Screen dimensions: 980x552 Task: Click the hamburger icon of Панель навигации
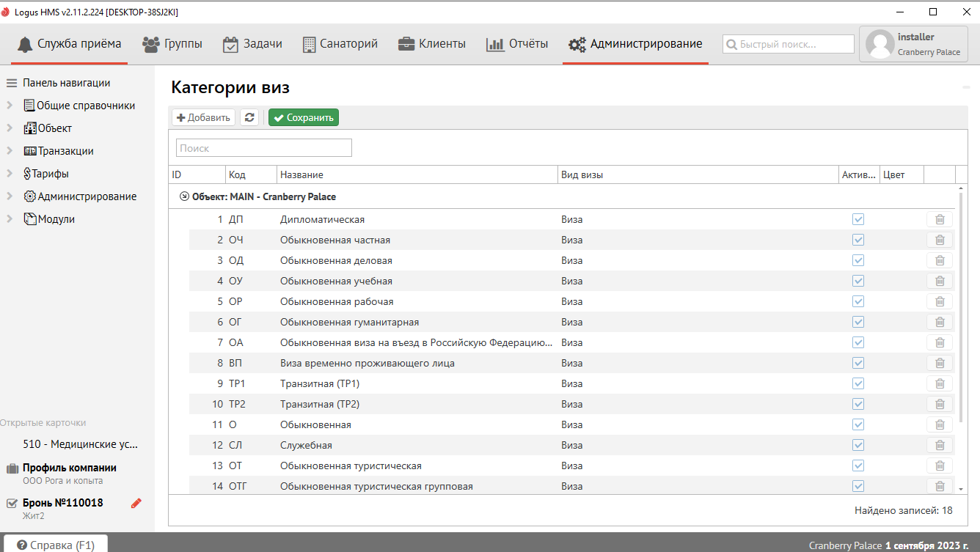coord(12,83)
